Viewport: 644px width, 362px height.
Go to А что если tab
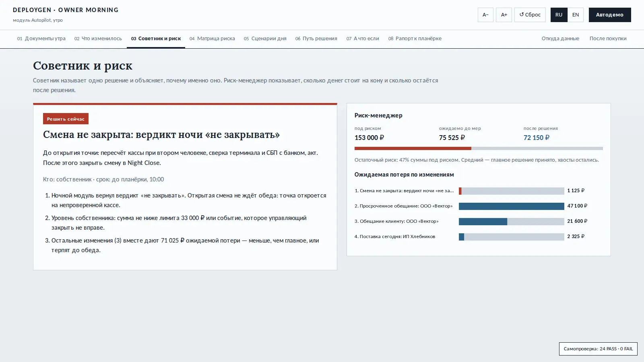coord(363,39)
